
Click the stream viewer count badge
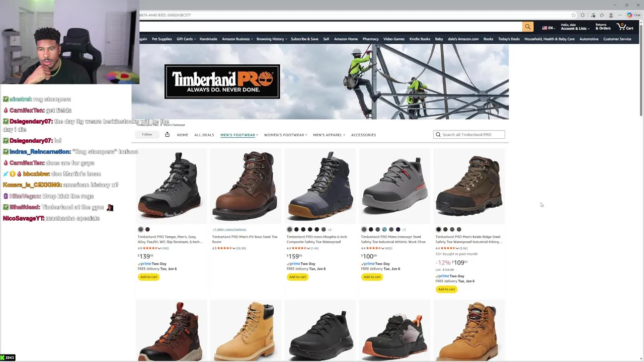pyautogui.click(x=8, y=358)
